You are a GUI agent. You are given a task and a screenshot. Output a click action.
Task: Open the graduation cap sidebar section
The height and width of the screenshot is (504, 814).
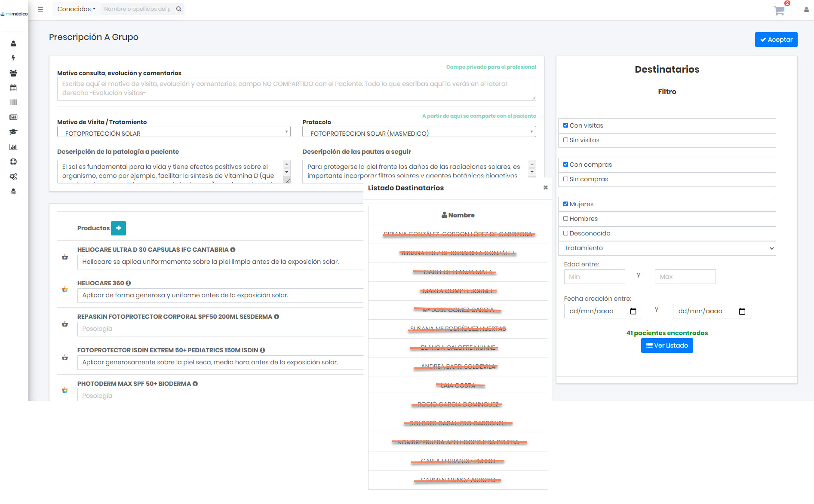[x=13, y=132]
